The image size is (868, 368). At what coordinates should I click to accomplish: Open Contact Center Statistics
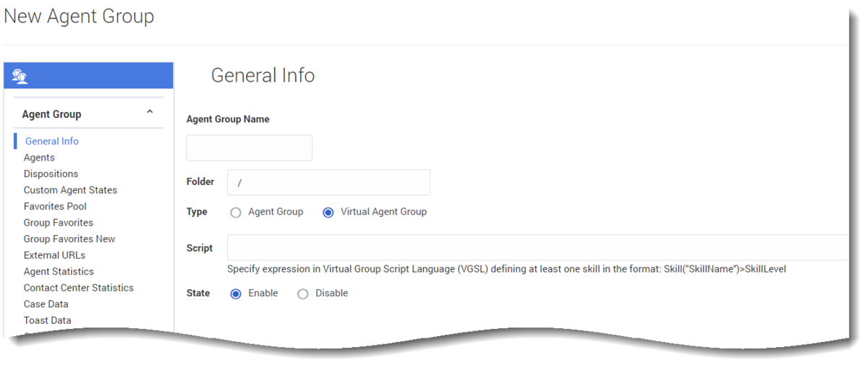(79, 288)
